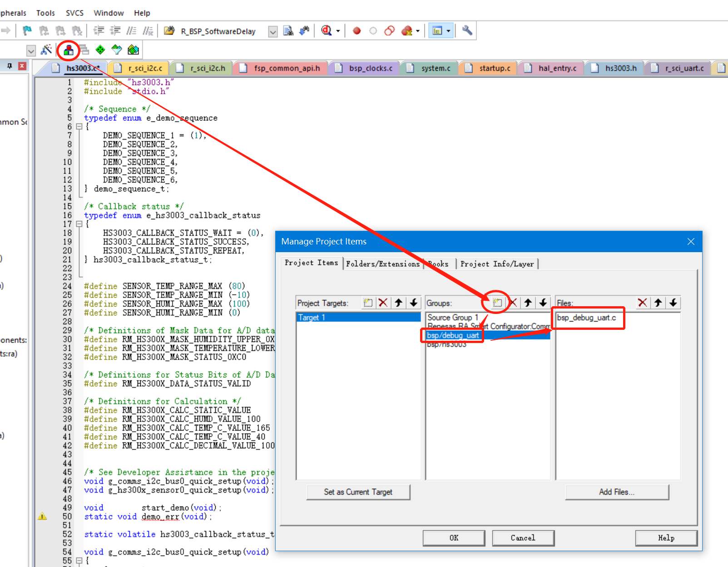Delete selected file in Files header

tap(643, 303)
